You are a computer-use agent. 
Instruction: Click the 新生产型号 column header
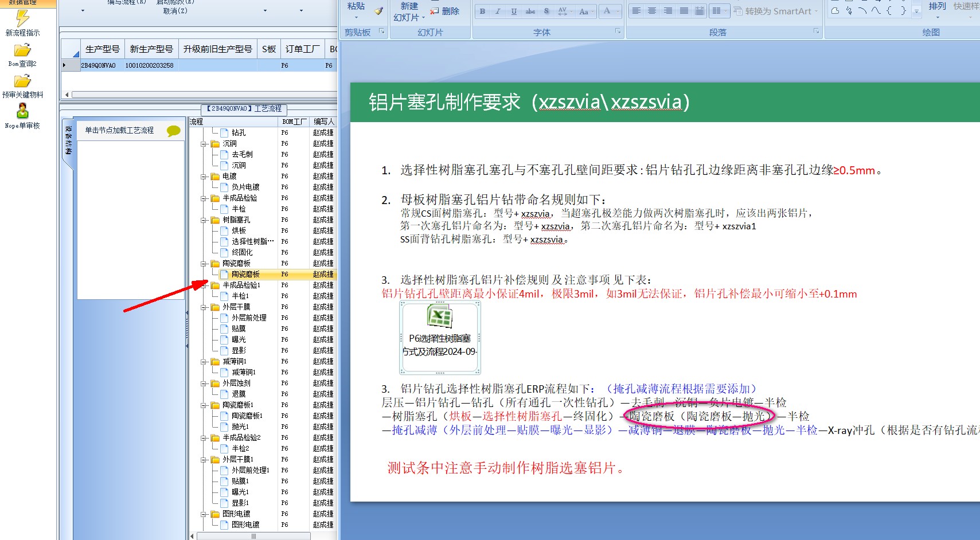(x=151, y=49)
